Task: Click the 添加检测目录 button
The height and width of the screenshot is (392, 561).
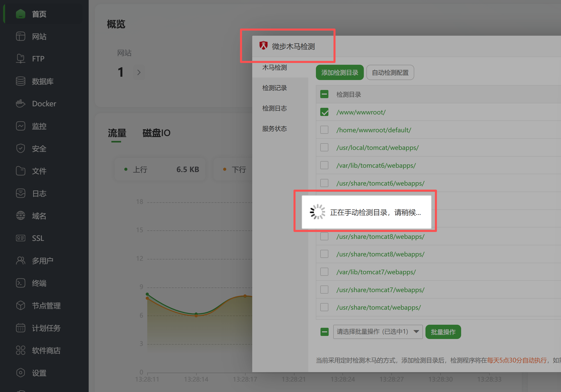Action: [x=340, y=73]
